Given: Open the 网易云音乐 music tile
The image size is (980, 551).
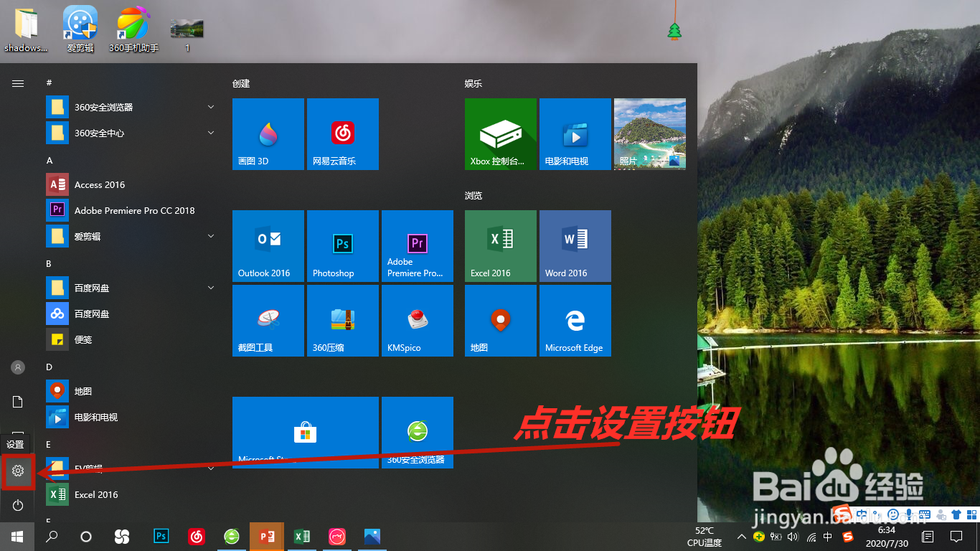Looking at the screenshot, I should coord(342,134).
